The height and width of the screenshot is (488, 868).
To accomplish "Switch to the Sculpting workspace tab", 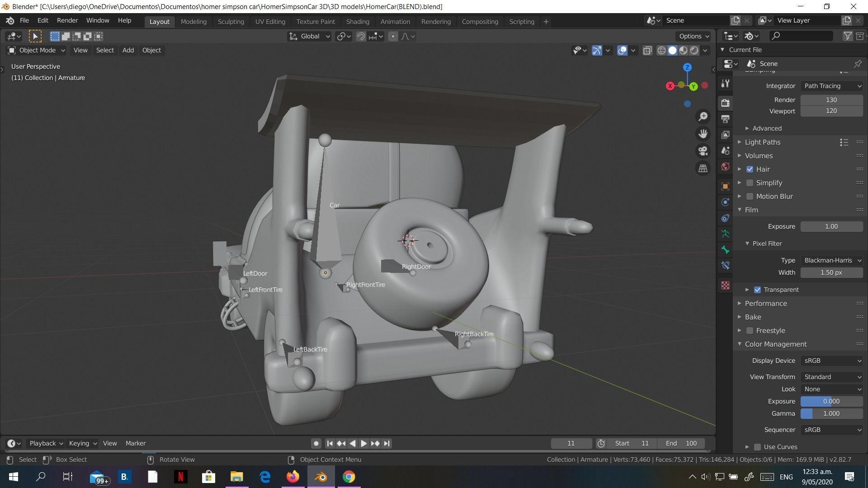I will 231,21.
